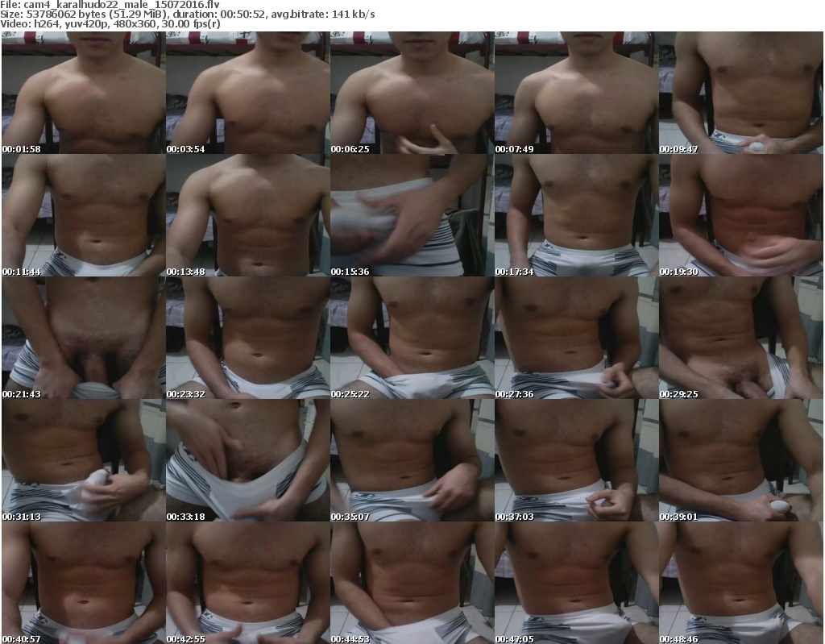This screenshot has width=825, height=644.
Task: Pick the frame timestamped 00:40:57
Action: 84,583
